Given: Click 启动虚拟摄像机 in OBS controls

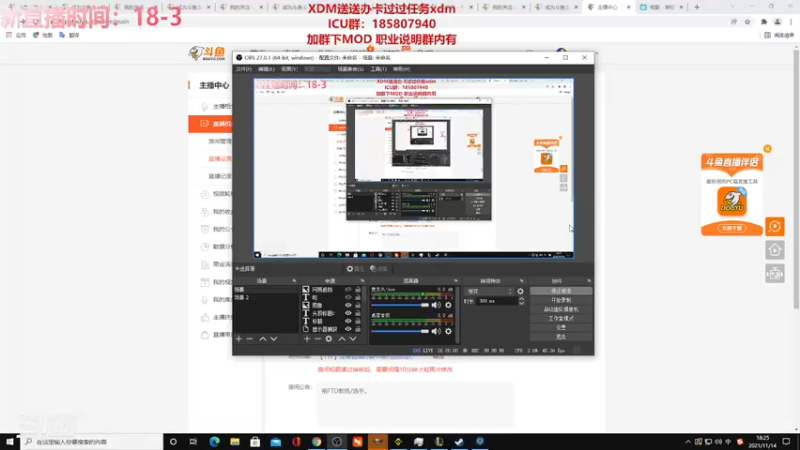Looking at the screenshot, I should 561,309.
